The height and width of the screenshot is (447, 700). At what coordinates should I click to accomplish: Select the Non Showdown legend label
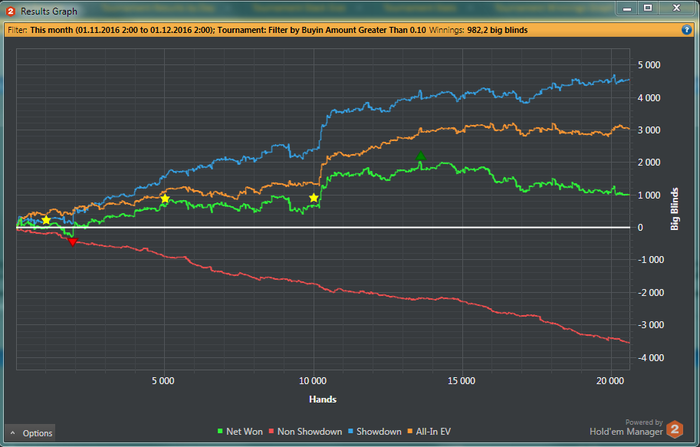tap(309, 431)
